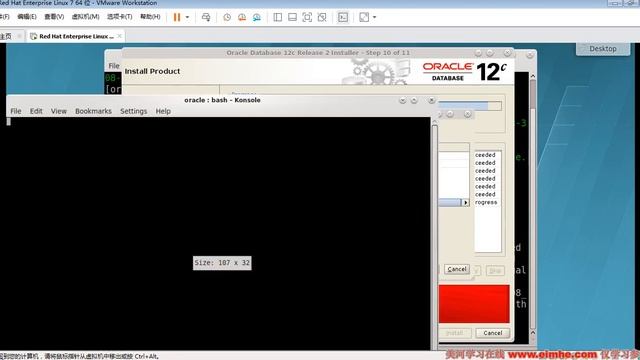Expand the stretch display dropdown arrow
This screenshot has width=640, height=360.
click(x=374, y=17)
